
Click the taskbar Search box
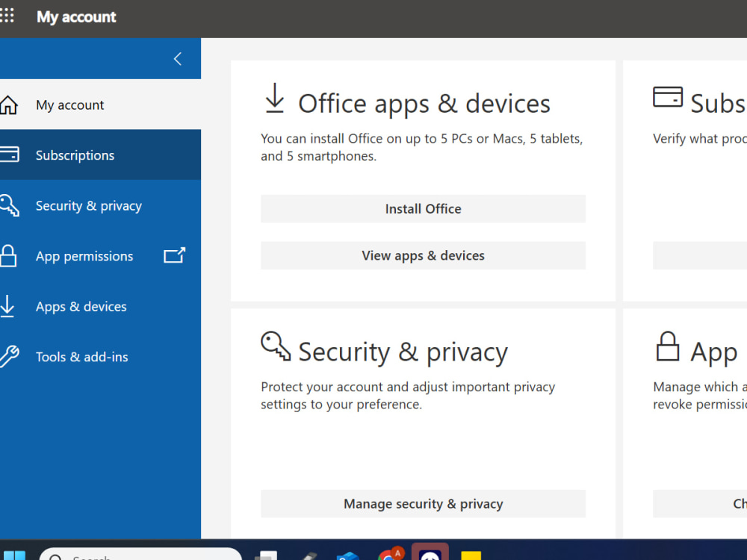point(140,554)
